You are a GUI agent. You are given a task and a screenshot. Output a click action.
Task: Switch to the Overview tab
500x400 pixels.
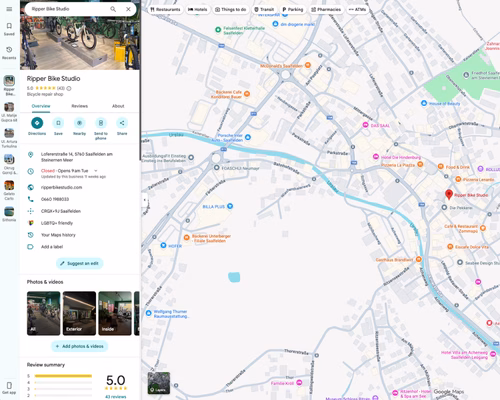pos(41,106)
